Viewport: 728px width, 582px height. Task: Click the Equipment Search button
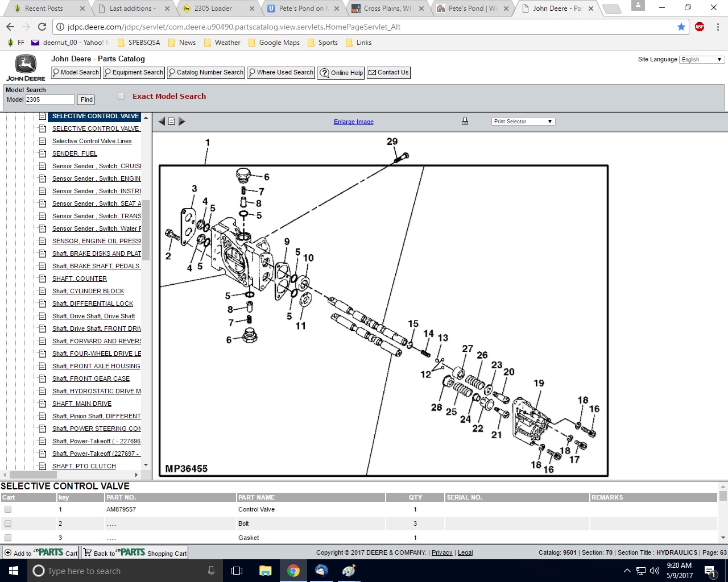tap(134, 73)
